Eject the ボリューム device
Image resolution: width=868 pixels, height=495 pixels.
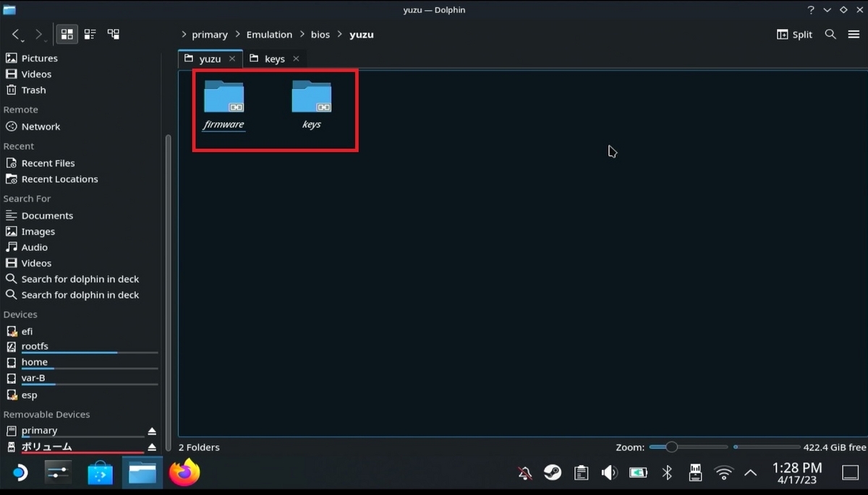pos(152,447)
